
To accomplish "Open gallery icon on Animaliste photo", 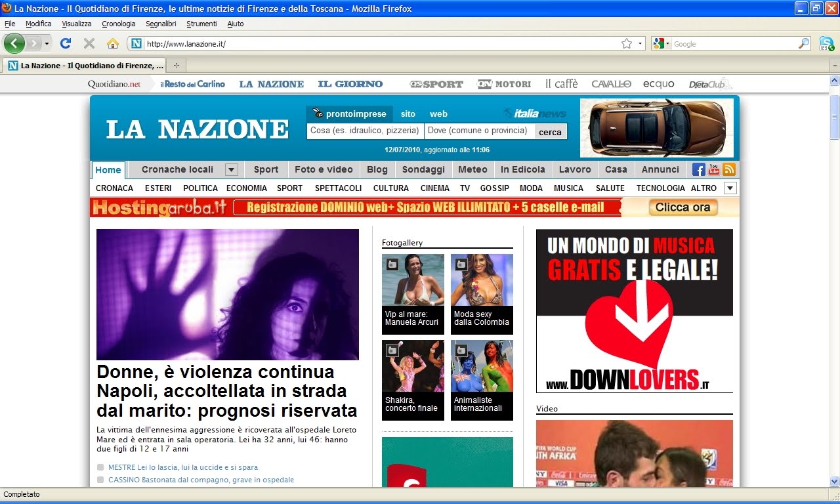I will (x=461, y=350).
